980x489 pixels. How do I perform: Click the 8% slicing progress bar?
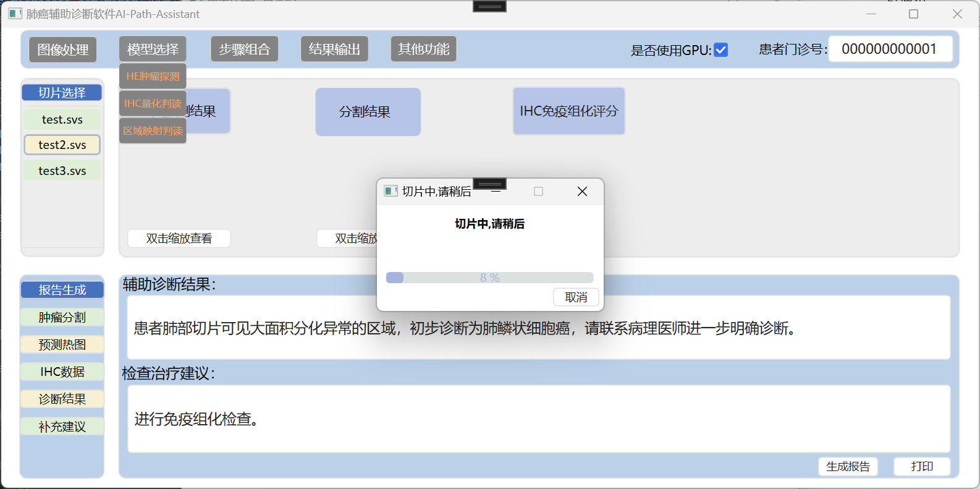490,278
